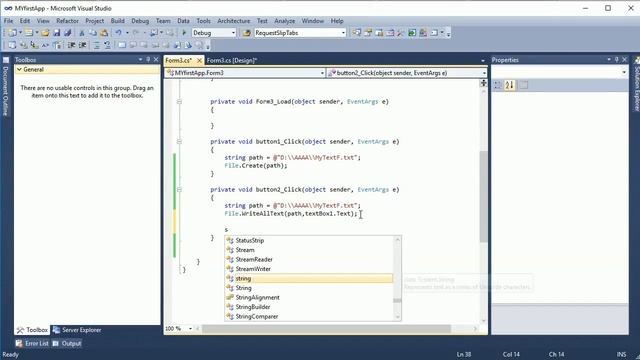The width and height of the screenshot is (640, 360).
Task: Toggle auto-hide pin on Properties panel
Action: pos(616,60)
